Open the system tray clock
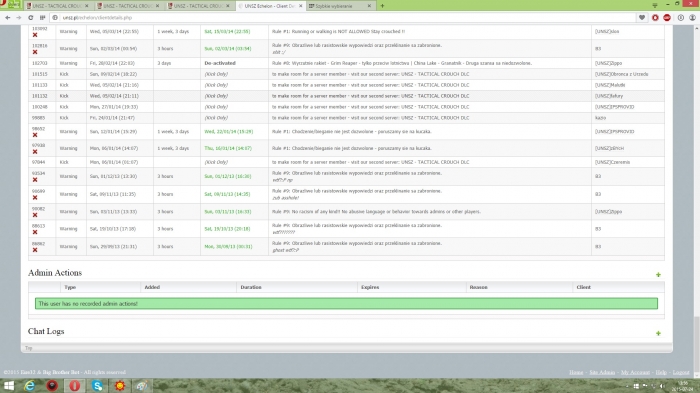 pos(683,386)
